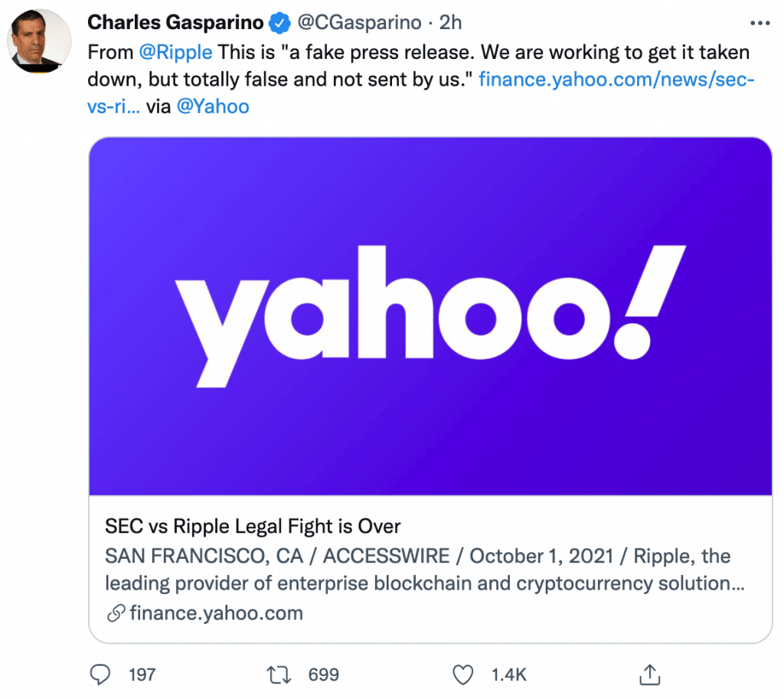Click the 197 replies count
The width and height of the screenshot is (784, 699).
tap(142, 675)
